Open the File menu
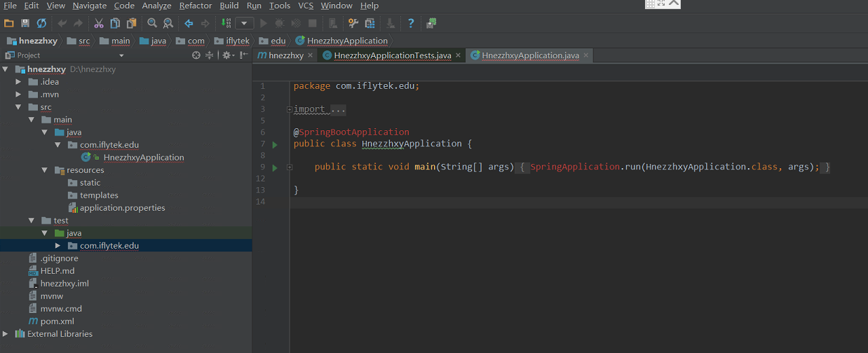Image resolution: width=868 pixels, height=353 pixels. (10, 6)
